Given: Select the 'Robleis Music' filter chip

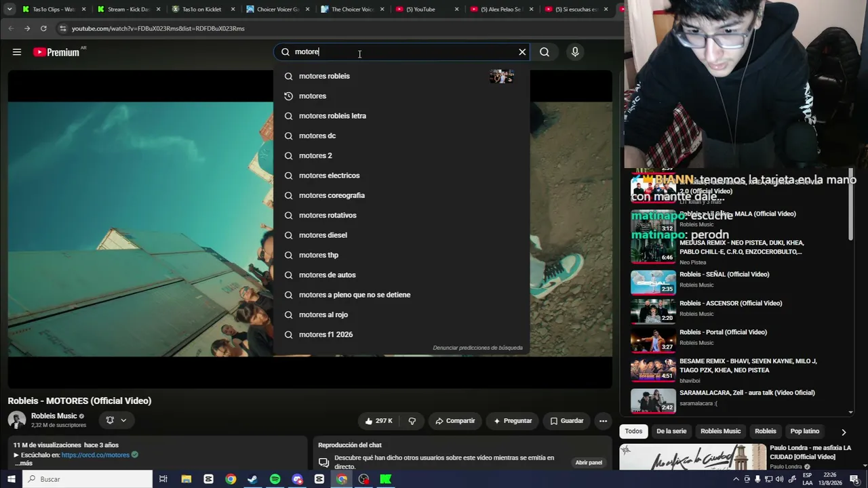Looking at the screenshot, I should coord(720,431).
